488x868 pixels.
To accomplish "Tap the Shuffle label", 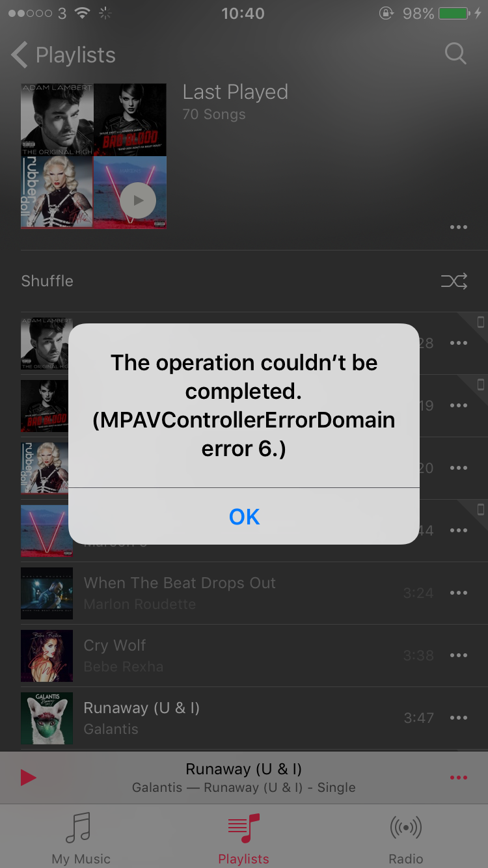I will coord(47,281).
